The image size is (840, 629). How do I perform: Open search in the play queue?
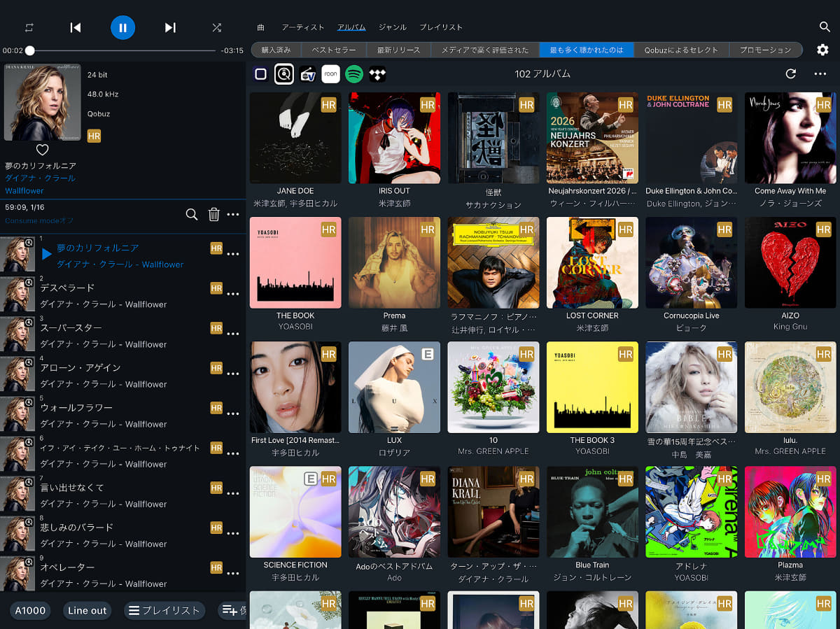(x=192, y=214)
